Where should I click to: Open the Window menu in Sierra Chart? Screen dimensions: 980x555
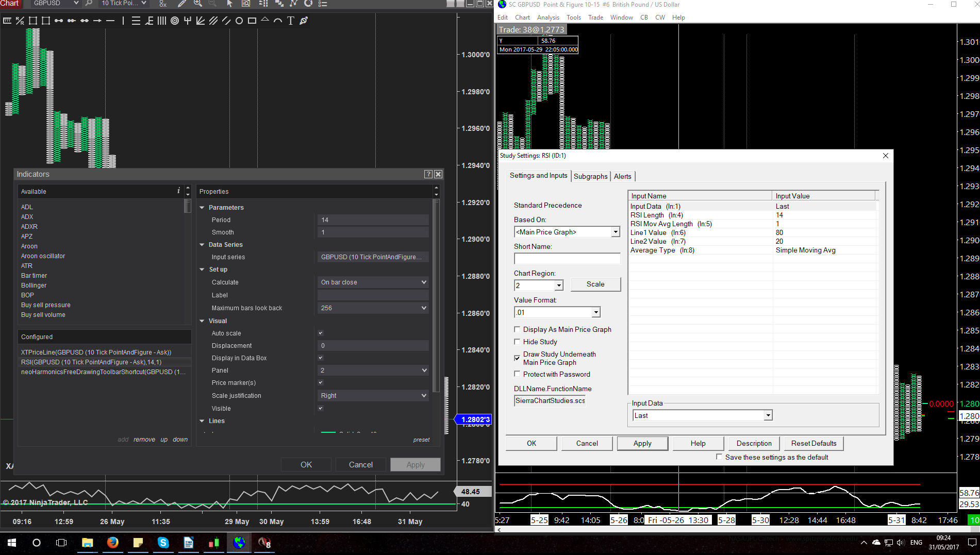(621, 18)
